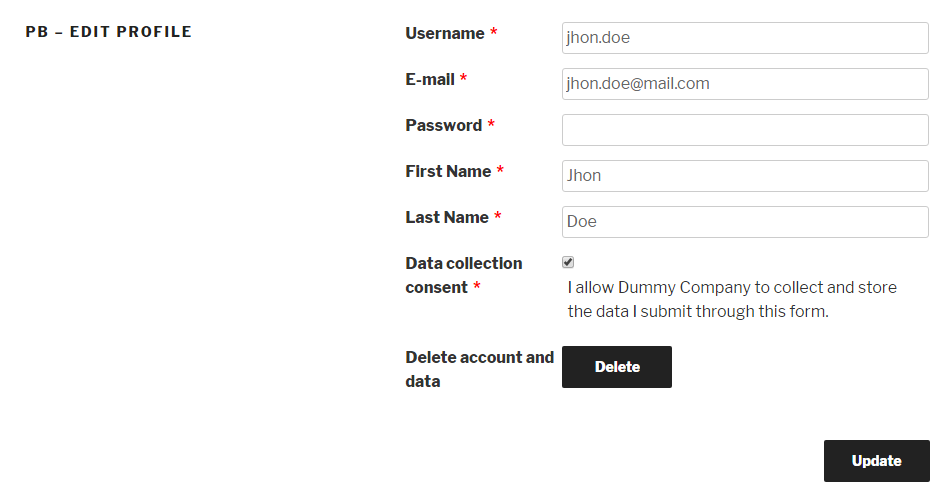Click the black Delete button
The image size is (951, 501).
click(x=617, y=367)
